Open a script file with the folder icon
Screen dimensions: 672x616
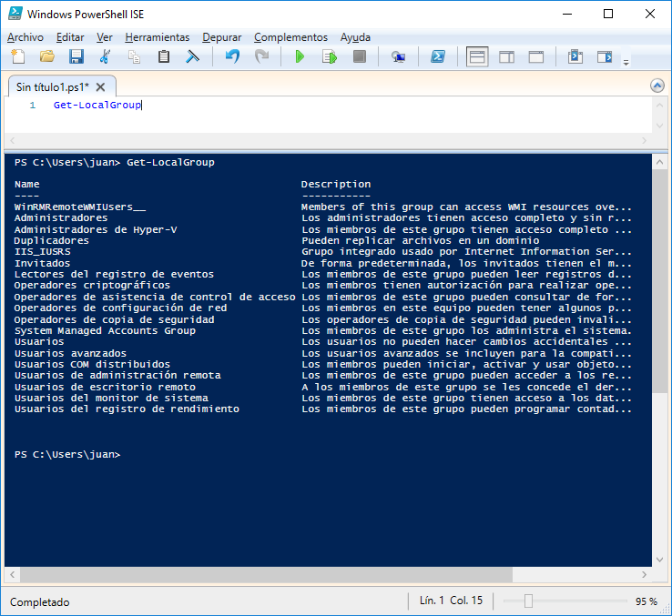coord(47,57)
